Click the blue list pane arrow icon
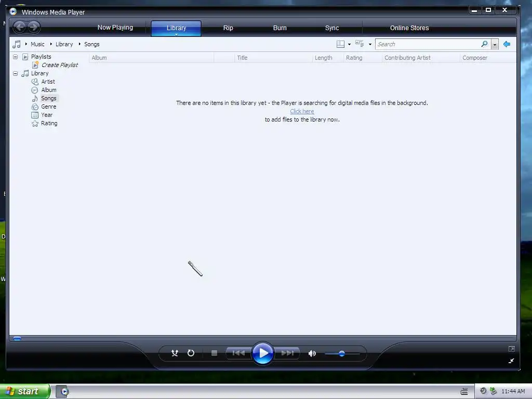This screenshot has height=399, width=532. click(x=507, y=44)
